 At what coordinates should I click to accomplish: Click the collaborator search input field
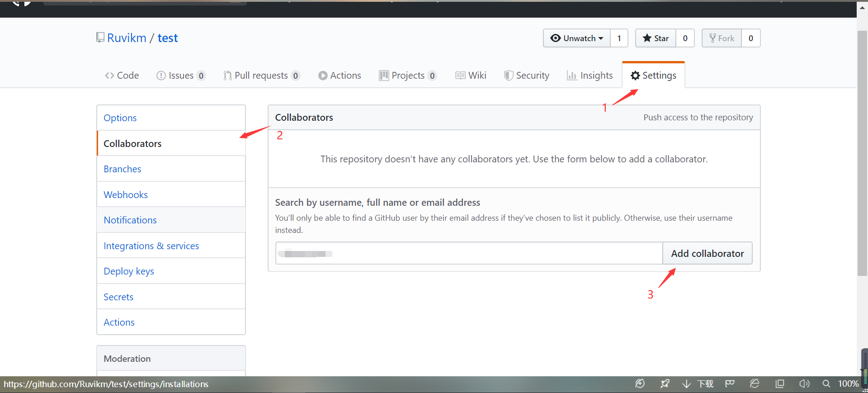point(469,253)
